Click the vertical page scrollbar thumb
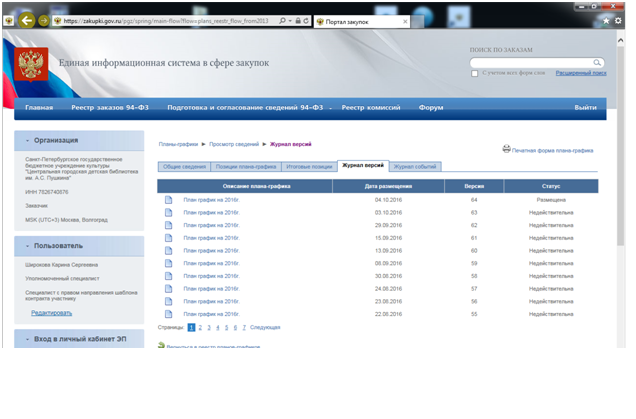Screen dimensions: 636x419 click(620, 146)
